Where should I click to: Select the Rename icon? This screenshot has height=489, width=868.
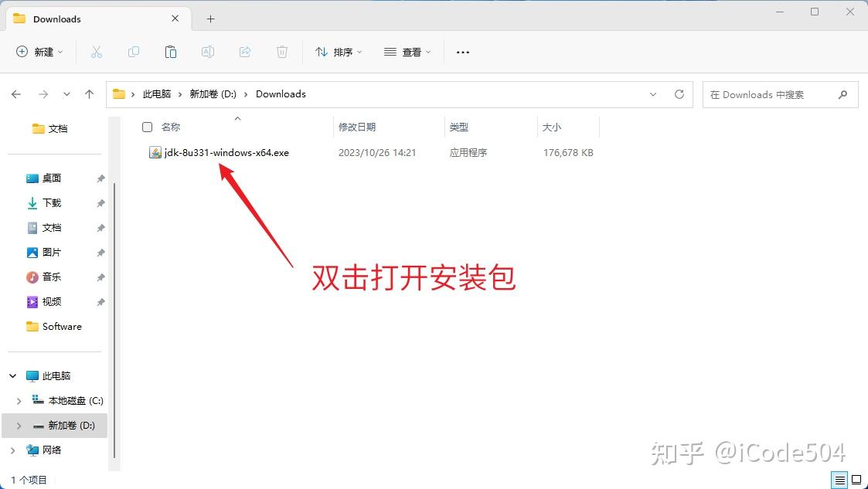point(207,52)
